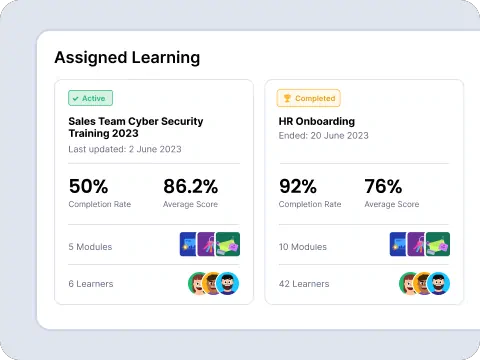Open the HR Onboarding course title
This screenshot has width=480, height=360.
[x=317, y=121]
